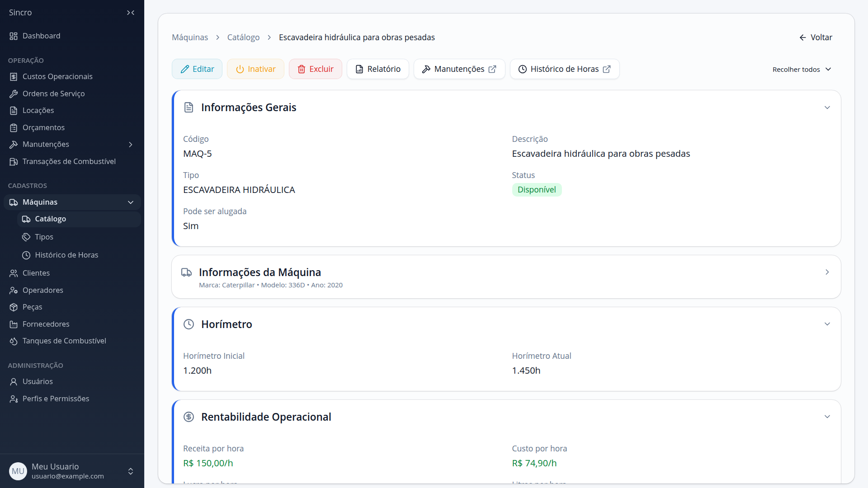The height and width of the screenshot is (488, 868).
Task: Generate the Relatório report
Action: pos(378,69)
